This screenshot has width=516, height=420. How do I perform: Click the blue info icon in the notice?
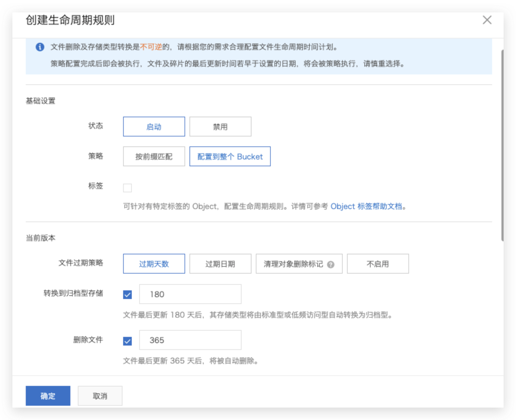tap(40, 47)
